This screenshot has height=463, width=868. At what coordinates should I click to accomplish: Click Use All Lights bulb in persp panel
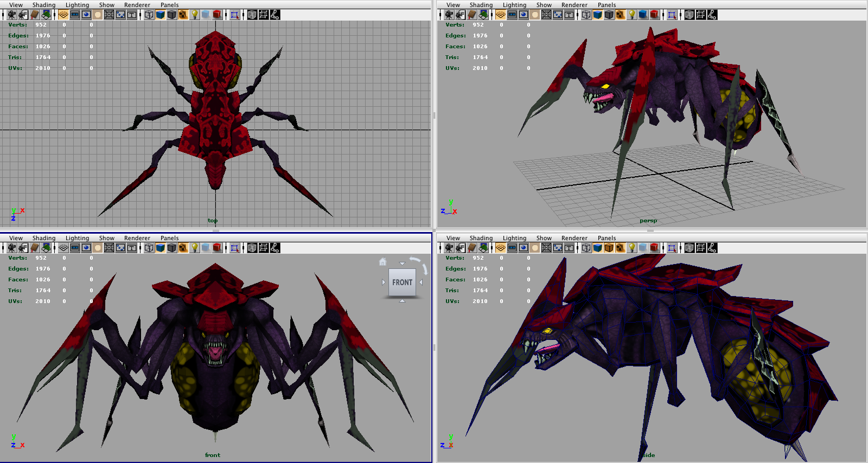[632, 15]
